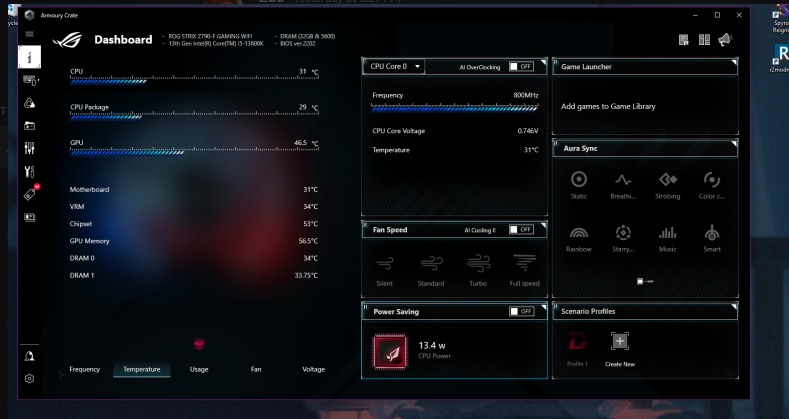
Task: Switch to the Frequency tab
Action: (x=85, y=369)
